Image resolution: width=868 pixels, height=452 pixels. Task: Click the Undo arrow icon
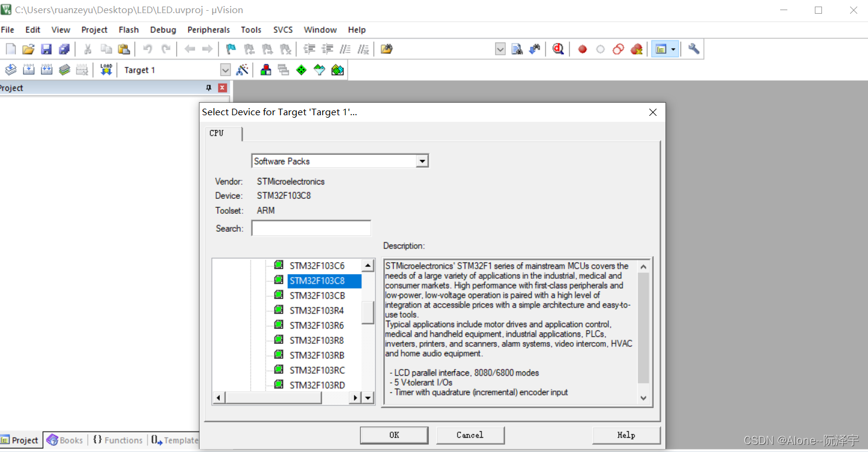click(x=148, y=49)
